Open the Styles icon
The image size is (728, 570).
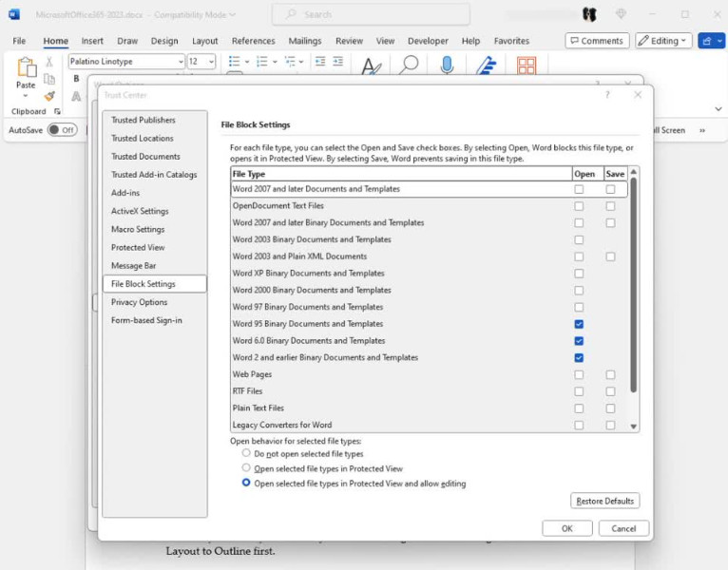pos(371,66)
